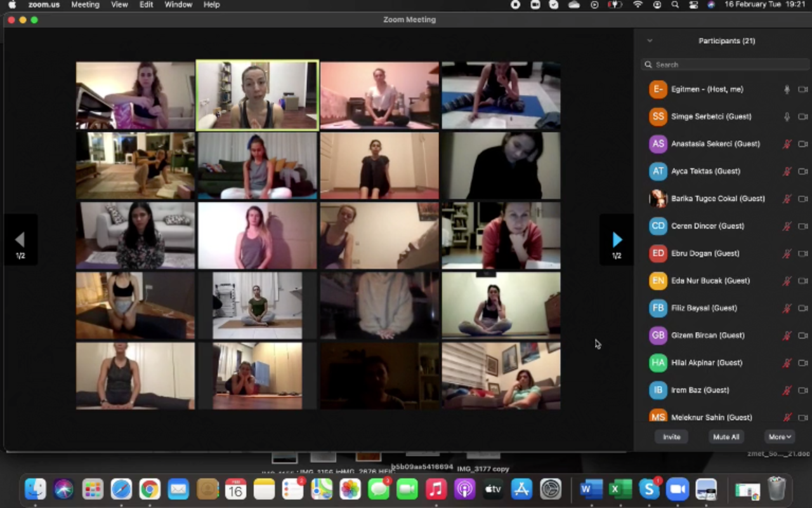Select the highlighted active speaker video tile
The height and width of the screenshot is (508, 812).
257,95
